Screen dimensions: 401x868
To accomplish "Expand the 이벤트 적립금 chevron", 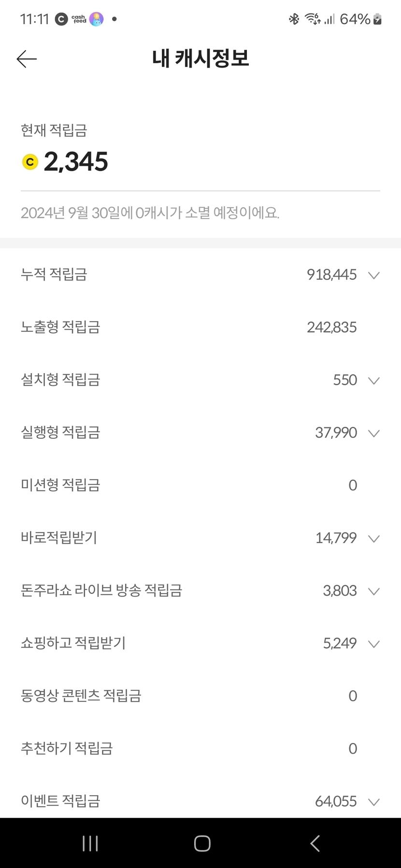I will tap(373, 802).
